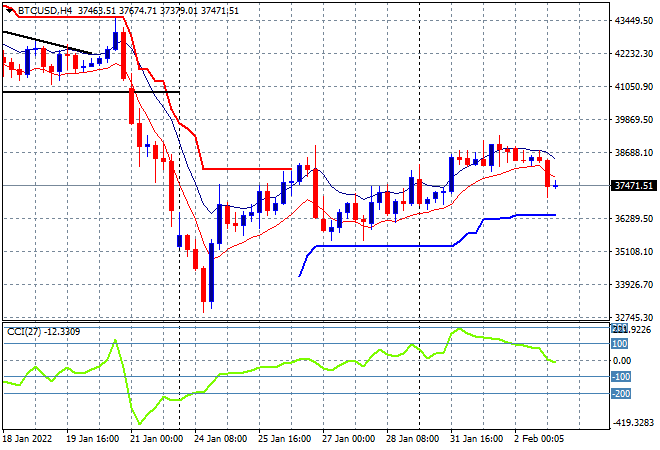Click the black horizontal line near 41050
Image resolution: width=660 pixels, height=450 pixels.
coord(91,92)
